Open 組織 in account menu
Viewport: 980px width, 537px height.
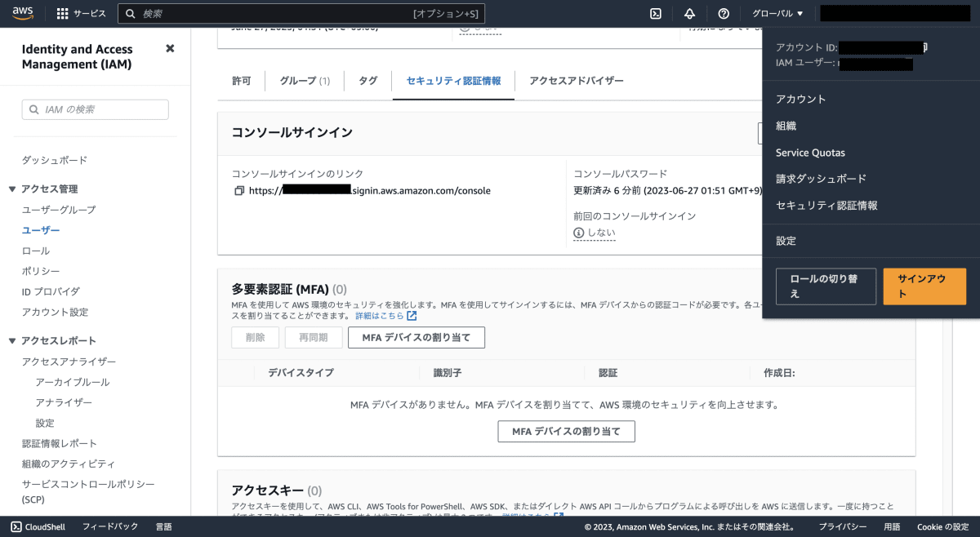click(x=786, y=126)
